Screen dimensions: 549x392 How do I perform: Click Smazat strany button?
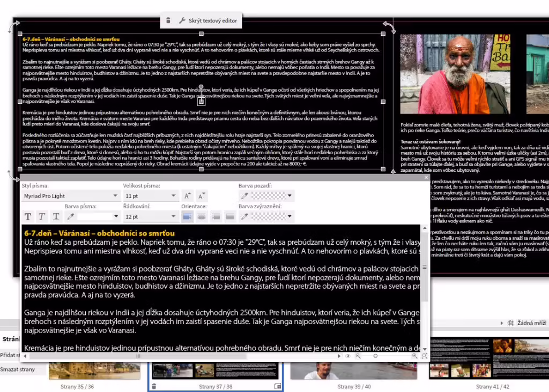pos(18,370)
